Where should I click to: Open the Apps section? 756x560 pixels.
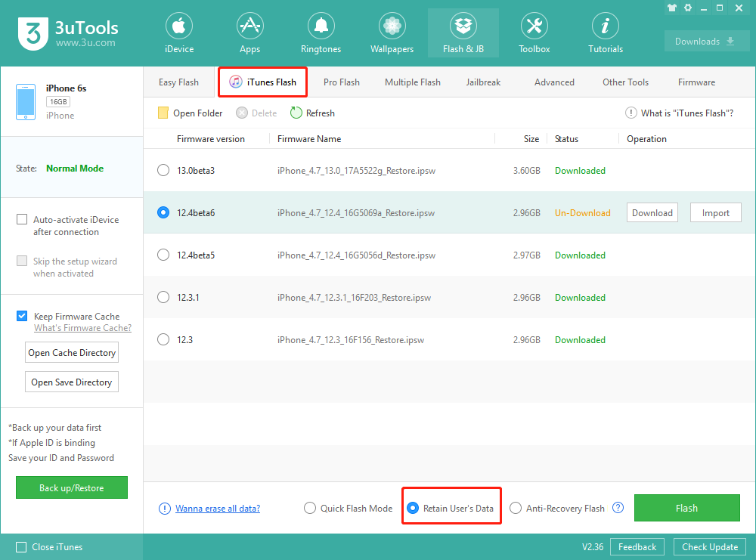[x=249, y=33]
